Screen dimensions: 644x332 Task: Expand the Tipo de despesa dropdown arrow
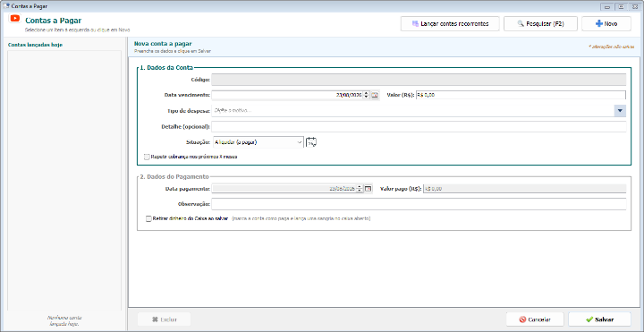[620, 111]
